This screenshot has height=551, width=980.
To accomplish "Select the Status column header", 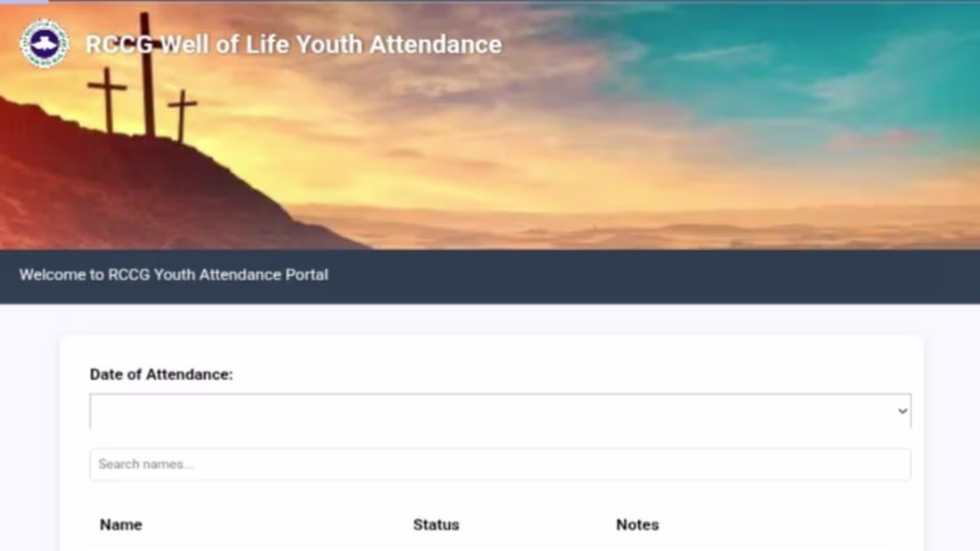I will pyautogui.click(x=437, y=524).
